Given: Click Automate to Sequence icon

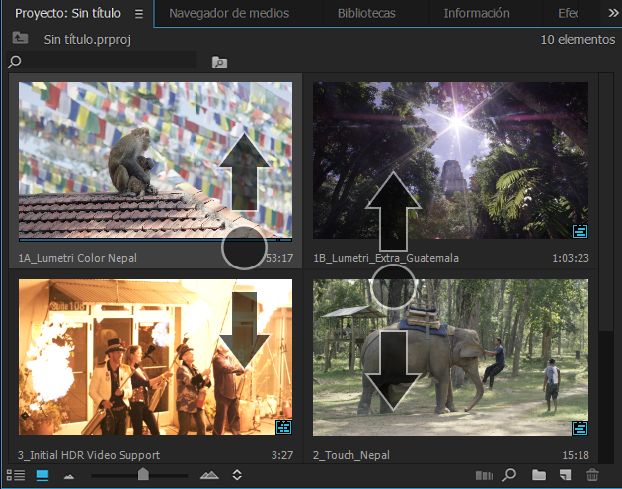Looking at the screenshot, I should click(x=484, y=475).
